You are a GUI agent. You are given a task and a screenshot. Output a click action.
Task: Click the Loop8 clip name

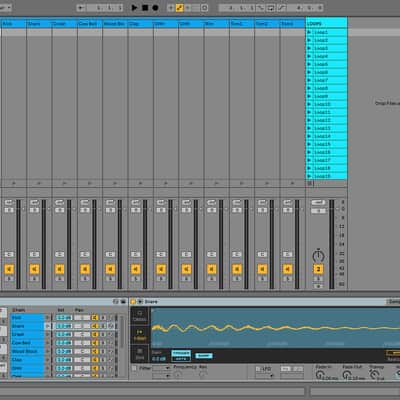pyautogui.click(x=321, y=88)
